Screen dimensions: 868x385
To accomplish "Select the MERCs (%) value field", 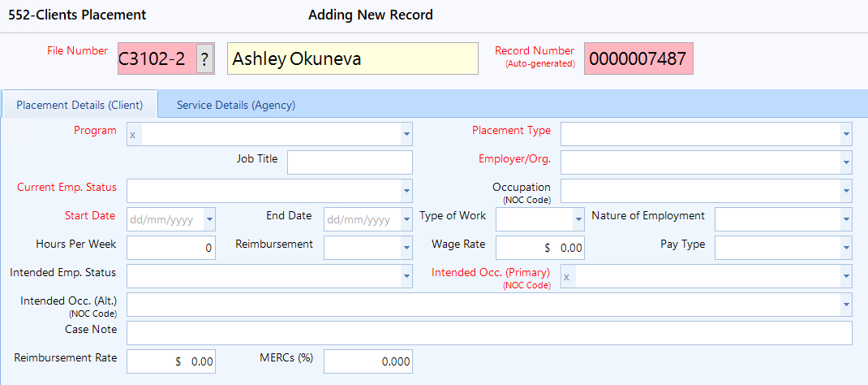I will point(368,361).
